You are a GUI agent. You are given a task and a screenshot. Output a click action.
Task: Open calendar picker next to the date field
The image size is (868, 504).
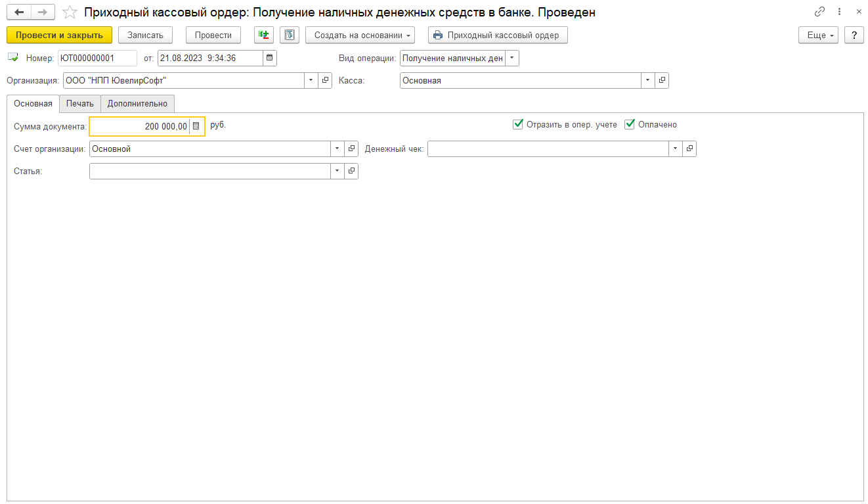(269, 58)
